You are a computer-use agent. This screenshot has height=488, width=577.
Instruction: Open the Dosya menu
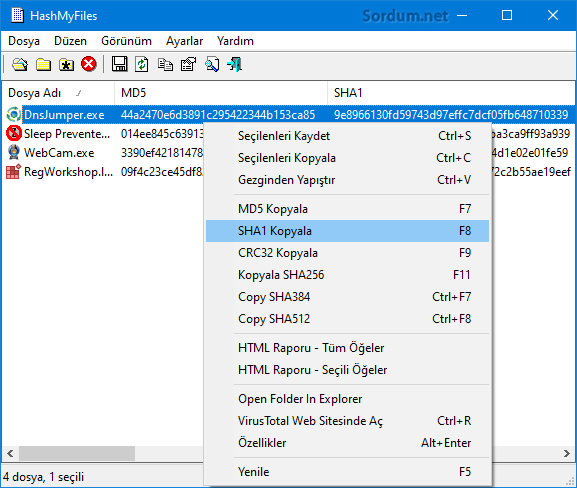pos(24,41)
